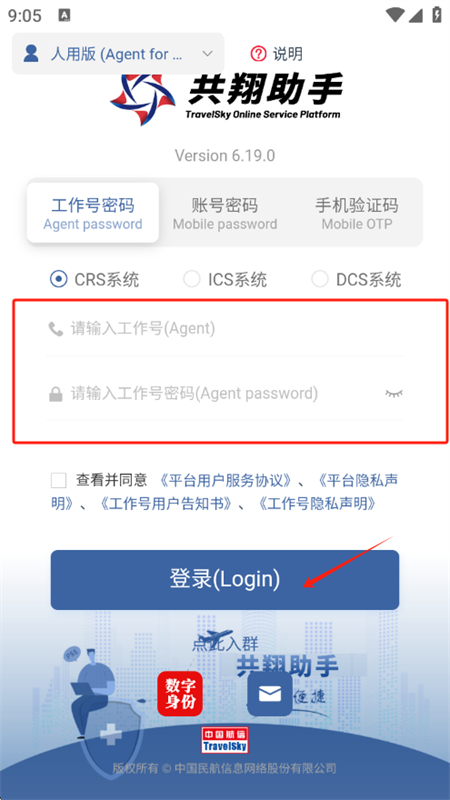
Task: Open 《工作号用户告知书》 link
Action: (x=166, y=504)
